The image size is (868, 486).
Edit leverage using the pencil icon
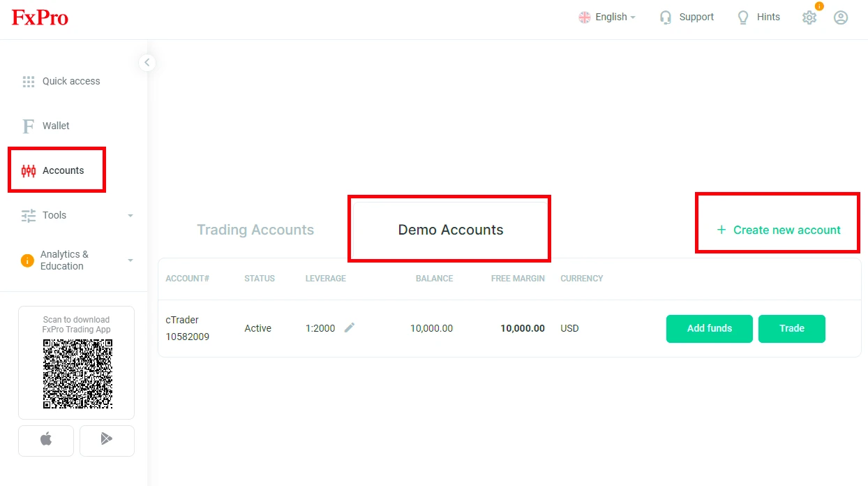(x=350, y=327)
